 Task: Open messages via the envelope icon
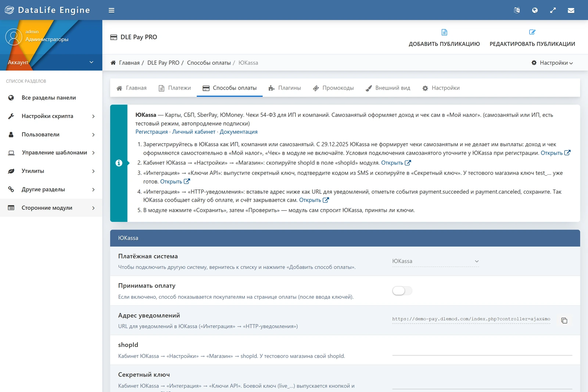point(571,10)
